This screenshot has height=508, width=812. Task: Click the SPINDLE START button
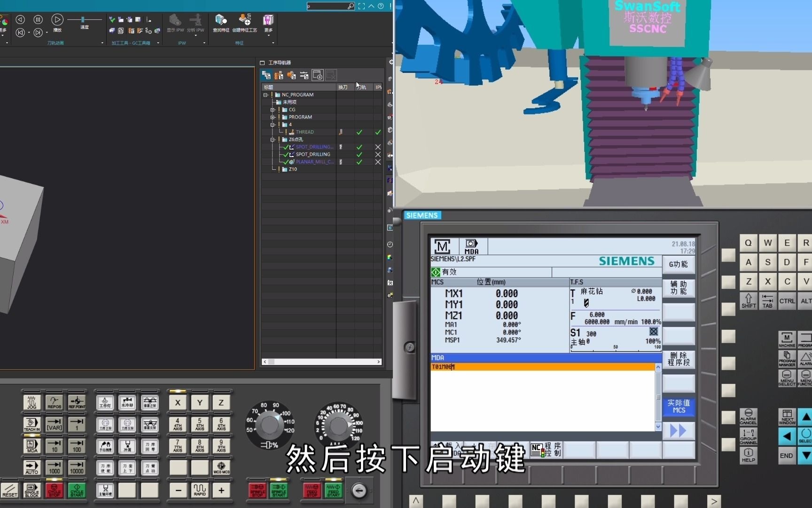click(x=279, y=490)
